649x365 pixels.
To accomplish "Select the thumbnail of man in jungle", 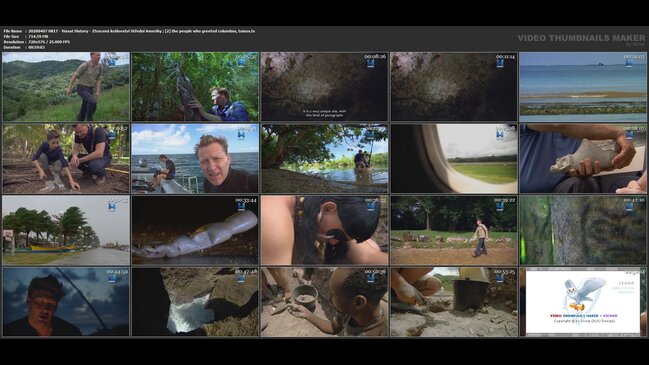I will tap(195, 87).
